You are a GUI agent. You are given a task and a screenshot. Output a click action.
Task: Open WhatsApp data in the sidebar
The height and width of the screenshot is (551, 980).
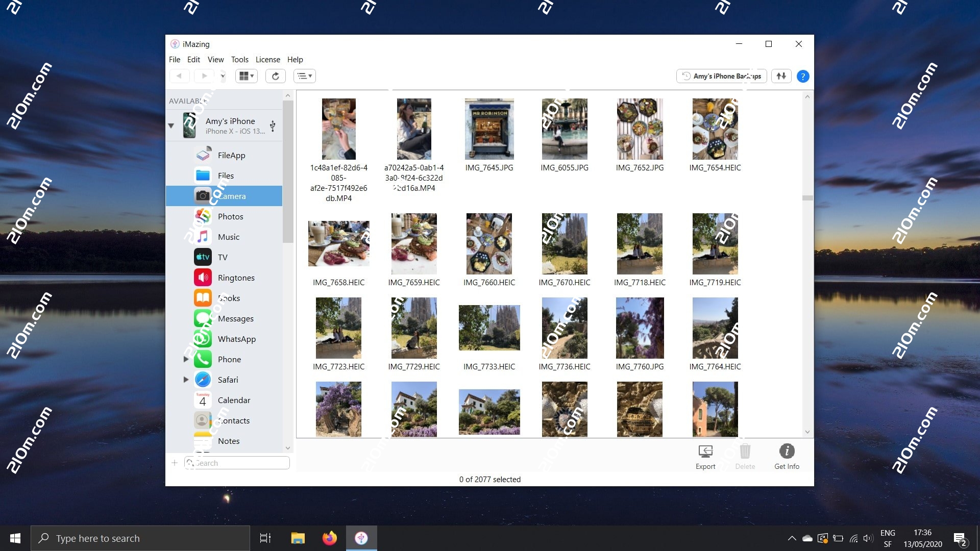(x=236, y=339)
